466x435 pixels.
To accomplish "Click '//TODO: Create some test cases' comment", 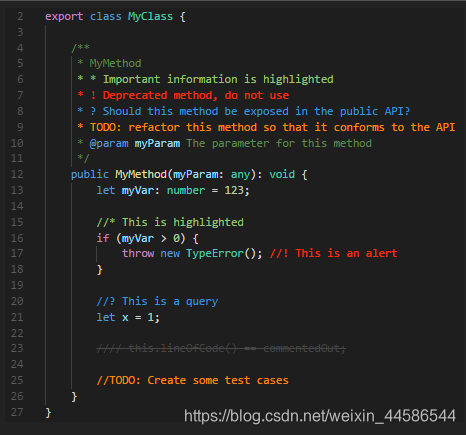I will click(x=193, y=380).
